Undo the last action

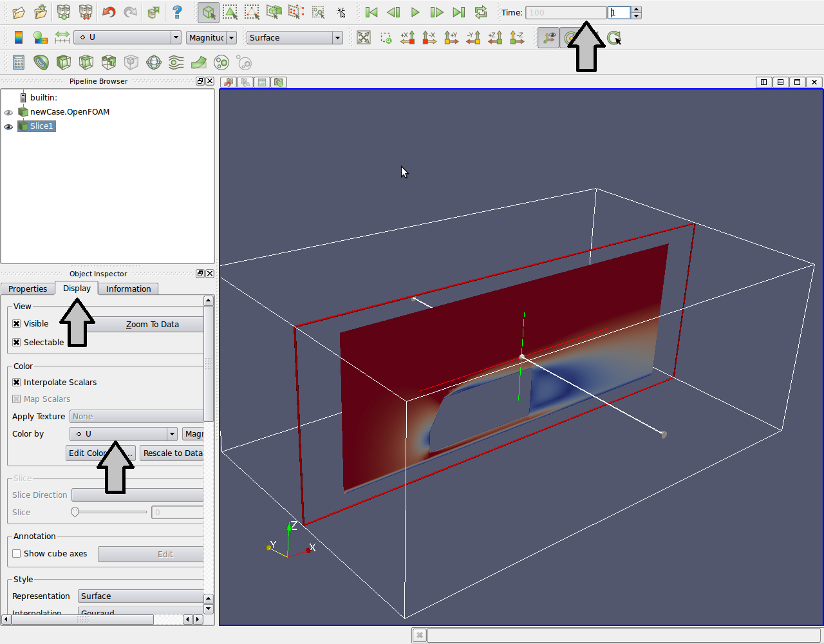coord(109,12)
